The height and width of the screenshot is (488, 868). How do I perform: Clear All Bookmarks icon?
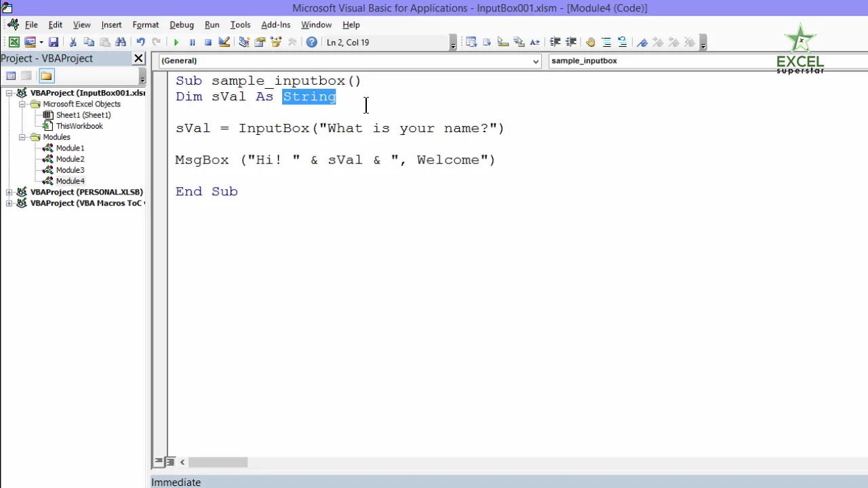(690, 42)
